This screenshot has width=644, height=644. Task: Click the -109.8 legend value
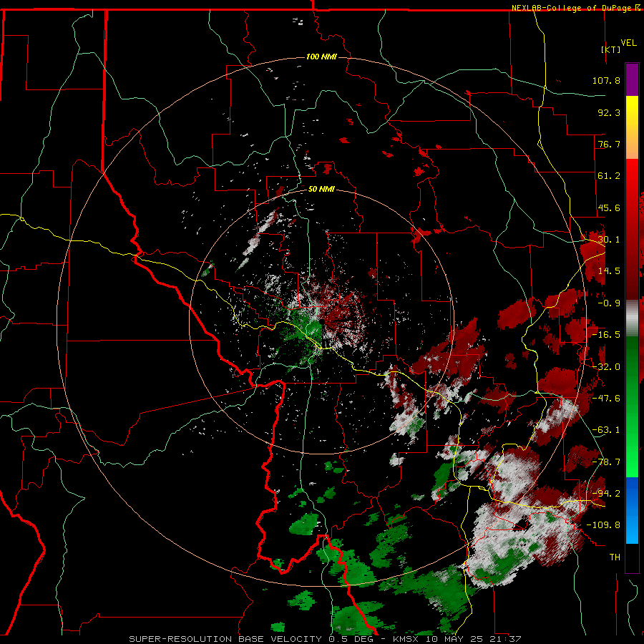[x=603, y=525]
